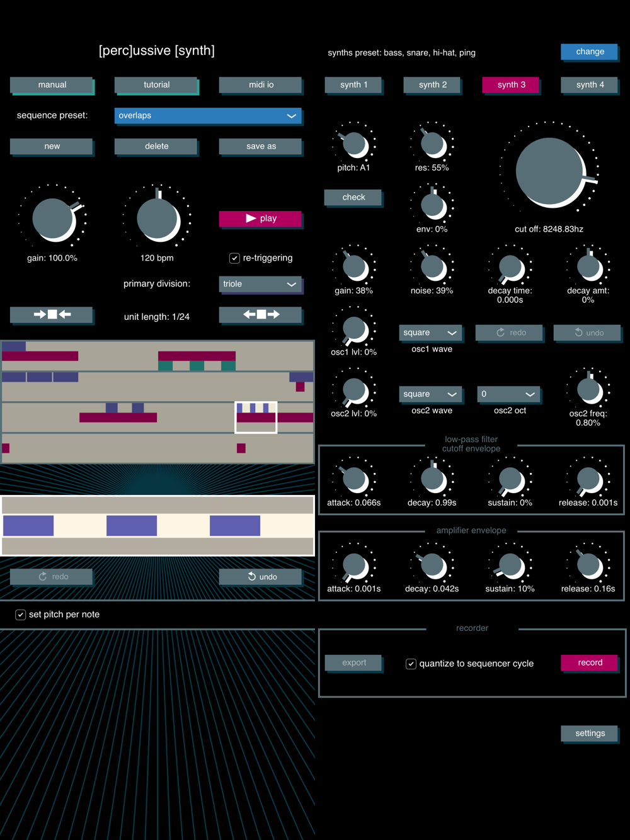Viewport: 630px width, 840px height.
Task: Click the cut off 8248.83hz knob
Action: 551,171
